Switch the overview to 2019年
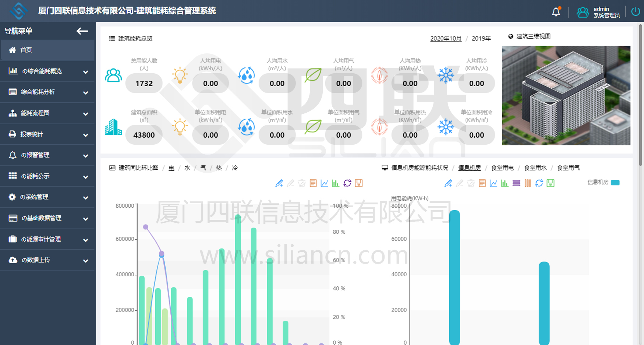 pyautogui.click(x=481, y=38)
